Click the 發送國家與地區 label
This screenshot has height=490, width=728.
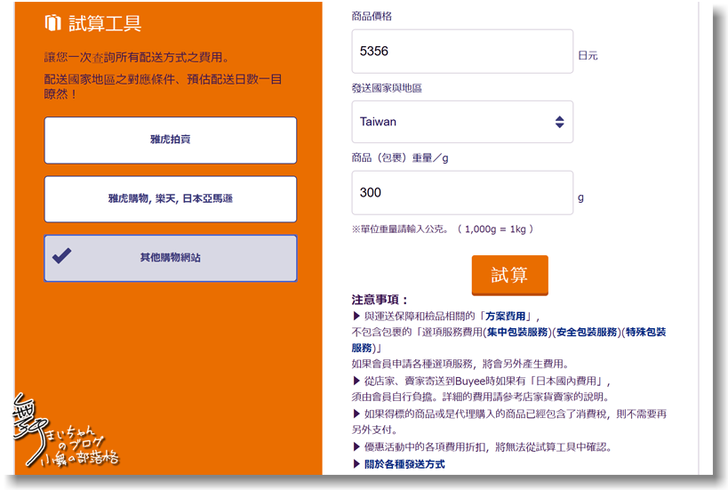tap(386, 88)
